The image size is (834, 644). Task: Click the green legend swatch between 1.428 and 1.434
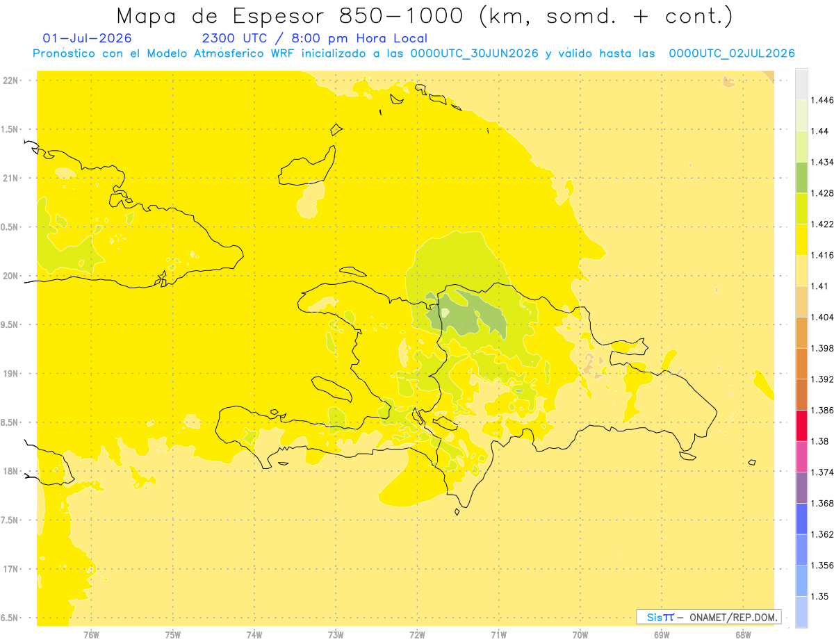pyautogui.click(x=801, y=177)
